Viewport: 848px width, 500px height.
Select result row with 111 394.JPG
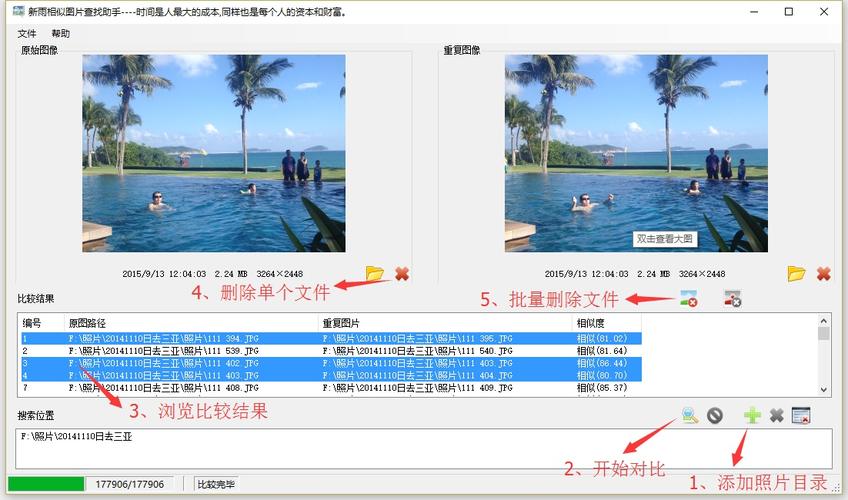click(332, 338)
